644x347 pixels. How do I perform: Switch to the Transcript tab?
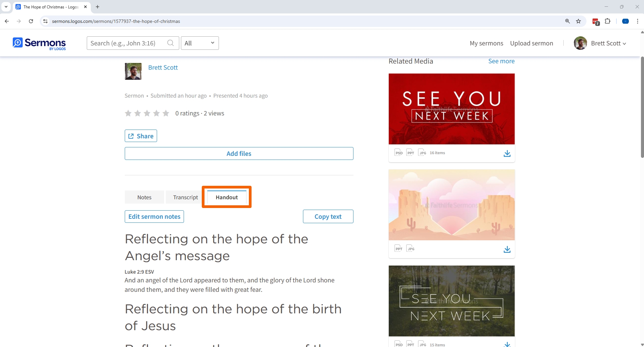185,197
